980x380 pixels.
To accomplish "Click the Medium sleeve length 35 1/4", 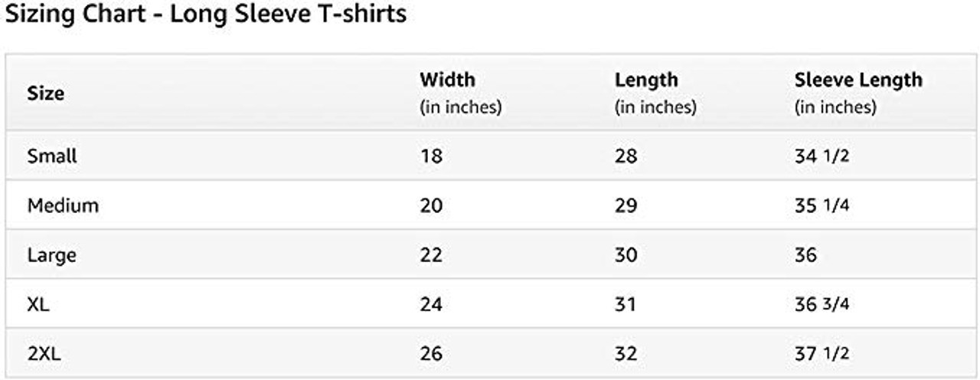I will 822,205.
